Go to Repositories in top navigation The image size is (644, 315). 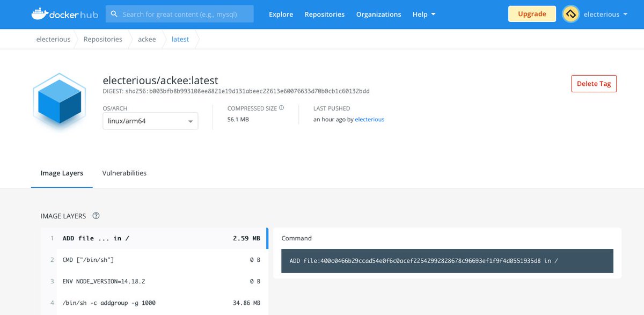click(x=325, y=14)
